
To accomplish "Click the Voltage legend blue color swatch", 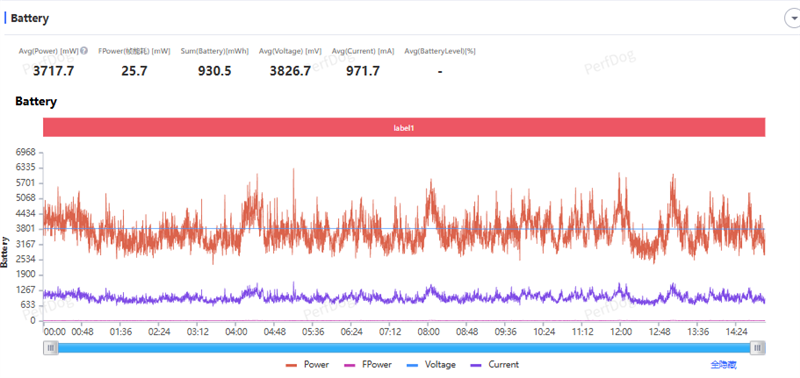I will coord(413,365).
